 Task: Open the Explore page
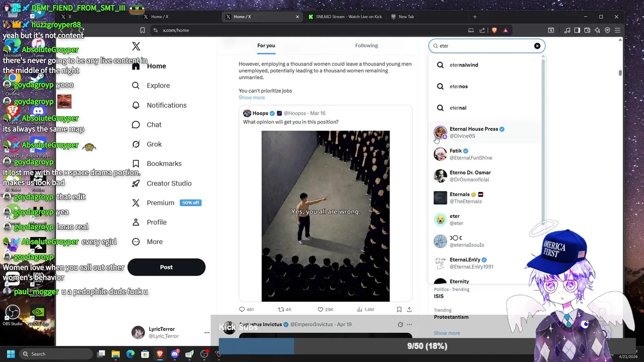[x=151, y=85]
